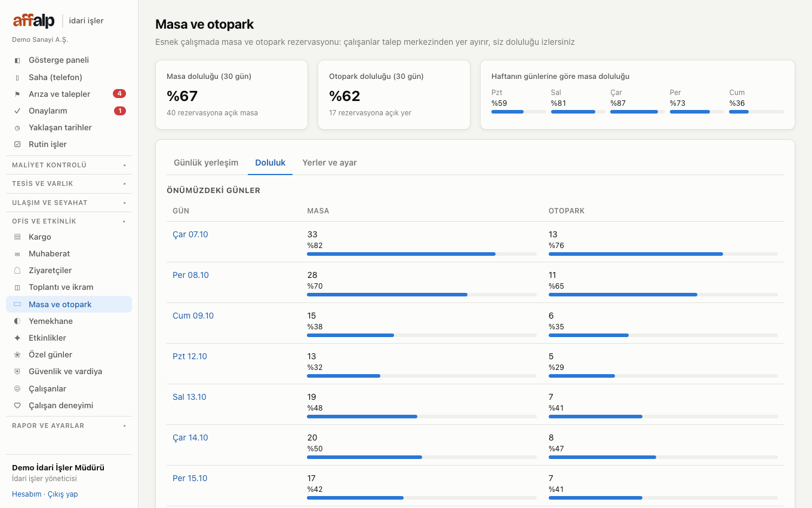Collapse the OFİS VE ETKİNLİK section
Image resolution: width=812 pixels, height=508 pixels.
[69, 221]
